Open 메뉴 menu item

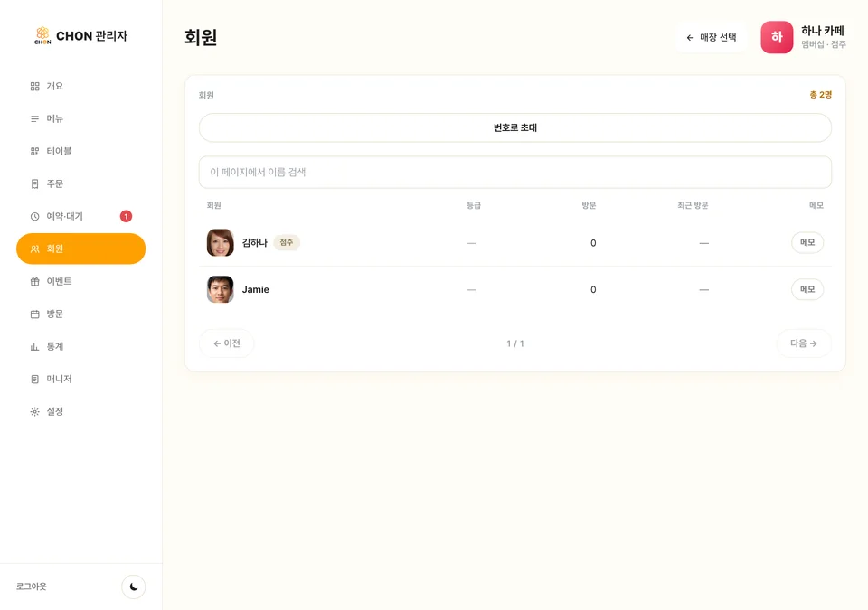[x=80, y=119]
